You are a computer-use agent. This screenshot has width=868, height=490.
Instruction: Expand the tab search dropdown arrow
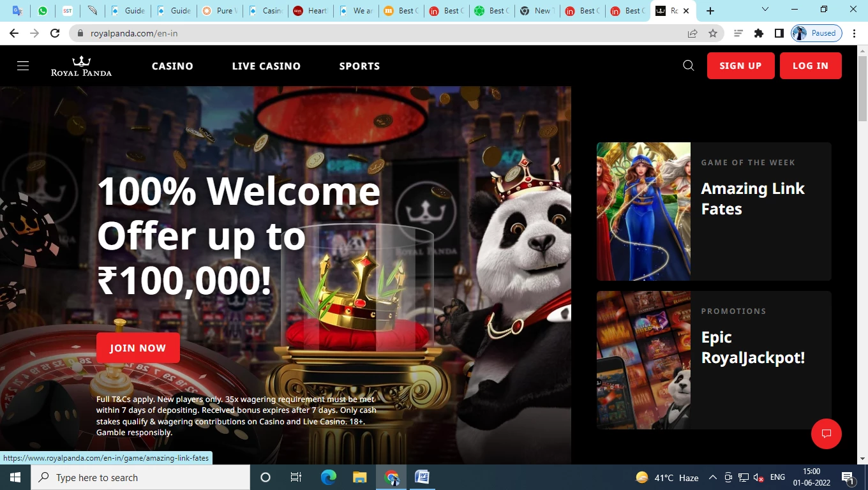click(x=765, y=10)
